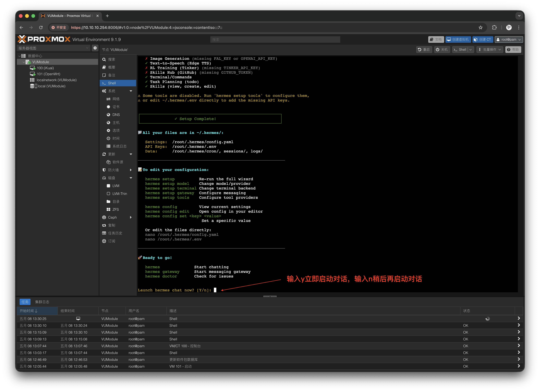Open details arrow of 更新软件包数据库 task
The height and width of the screenshot is (392, 540).
(x=519, y=359)
